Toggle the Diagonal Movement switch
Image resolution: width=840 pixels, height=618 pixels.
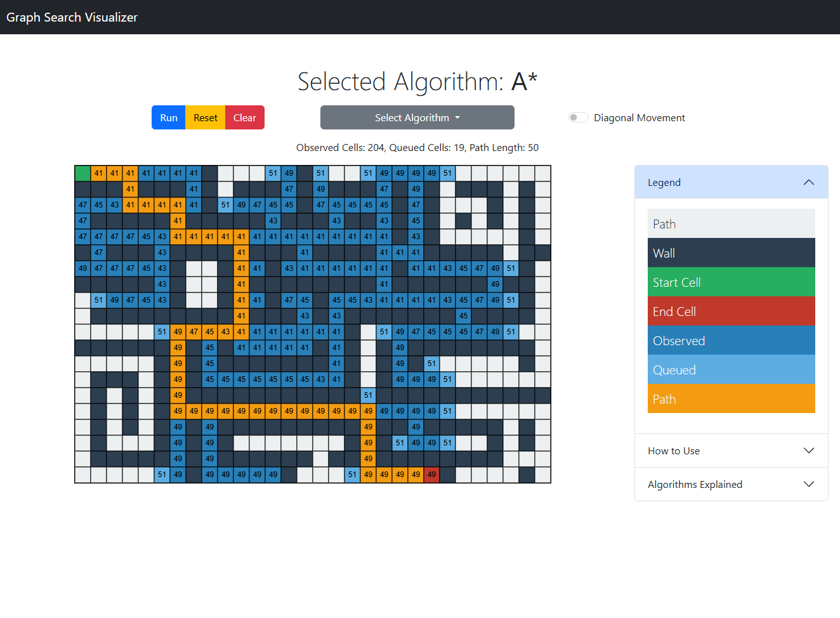(x=578, y=117)
